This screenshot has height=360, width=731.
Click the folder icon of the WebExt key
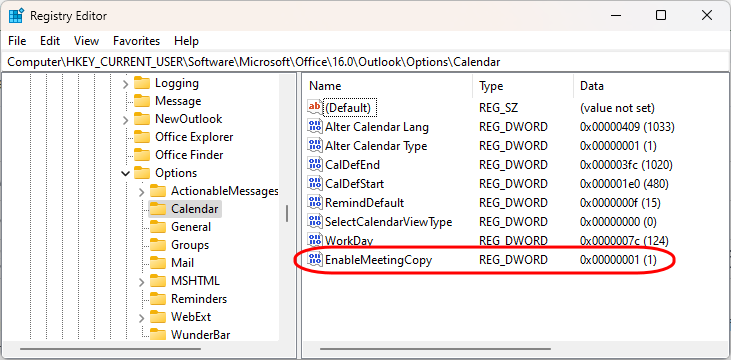click(x=158, y=317)
